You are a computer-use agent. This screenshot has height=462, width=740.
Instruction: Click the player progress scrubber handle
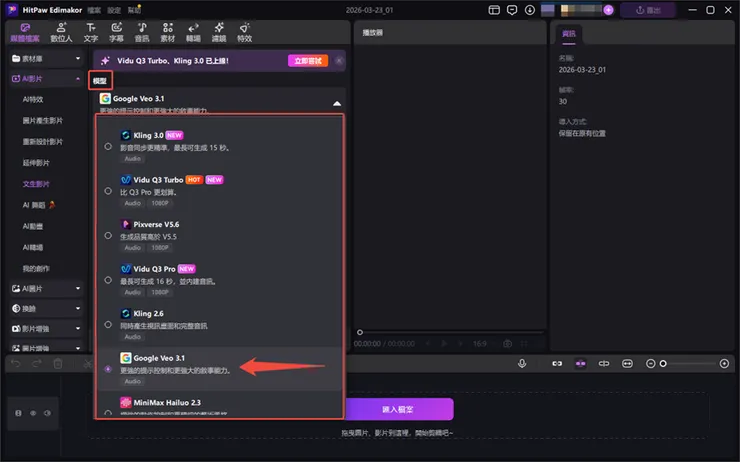point(360,332)
